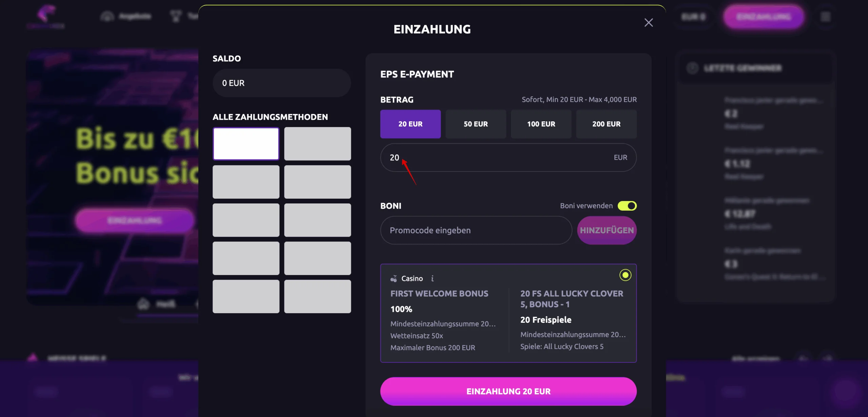Select the first white payment method tile

click(246, 144)
